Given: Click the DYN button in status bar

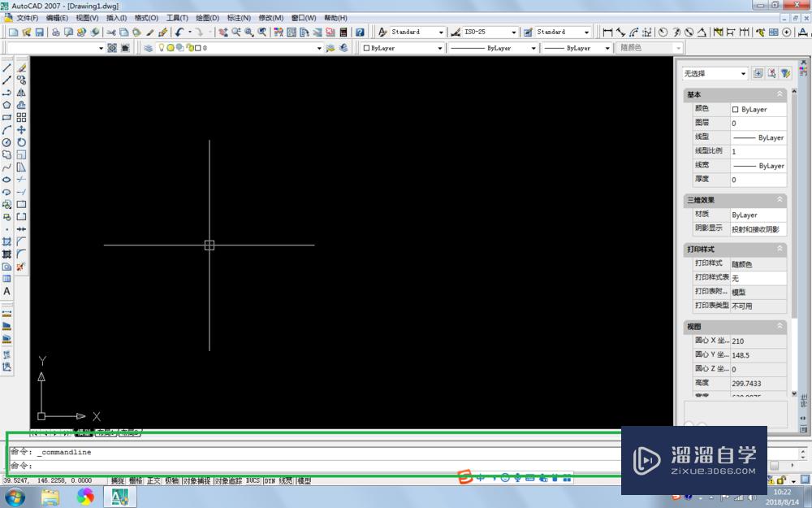Looking at the screenshot, I should point(270,481).
